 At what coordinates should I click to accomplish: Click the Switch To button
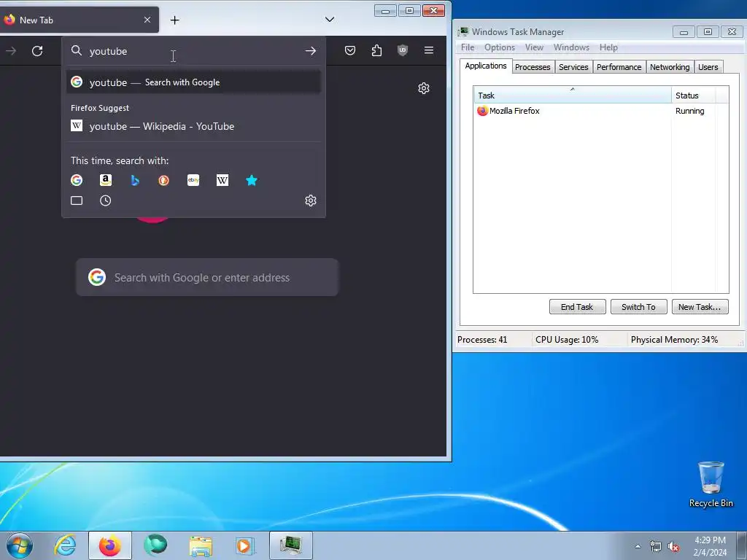pos(638,307)
